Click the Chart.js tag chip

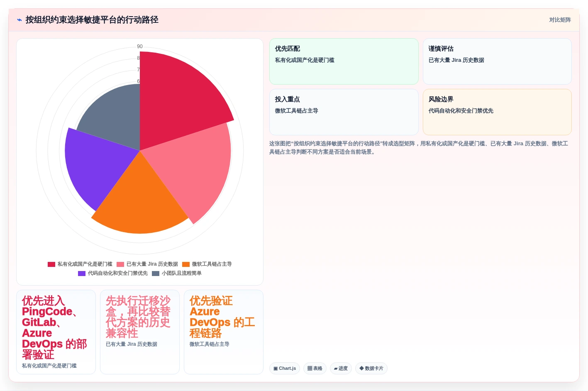tap(285, 368)
